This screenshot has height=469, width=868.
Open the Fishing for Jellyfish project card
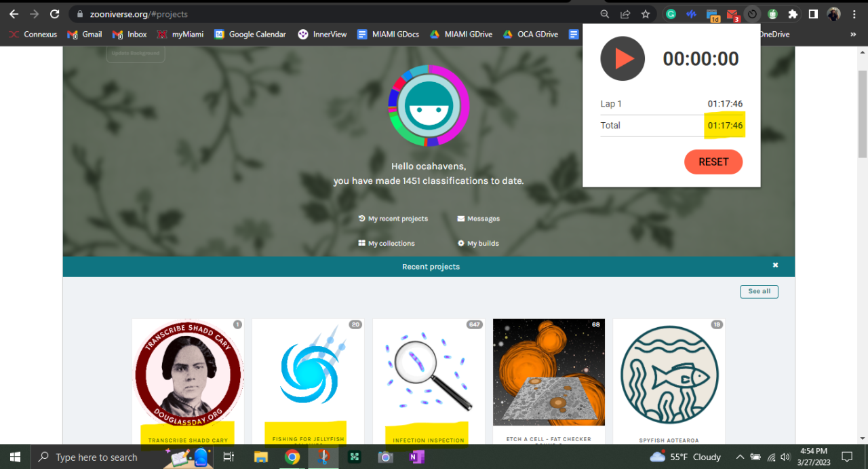coord(309,381)
